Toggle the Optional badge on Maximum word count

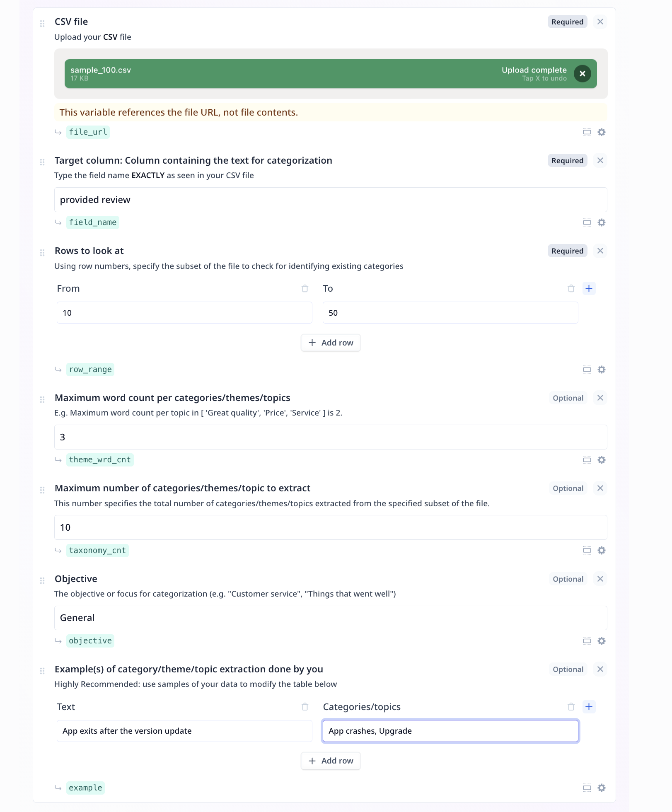coord(568,398)
